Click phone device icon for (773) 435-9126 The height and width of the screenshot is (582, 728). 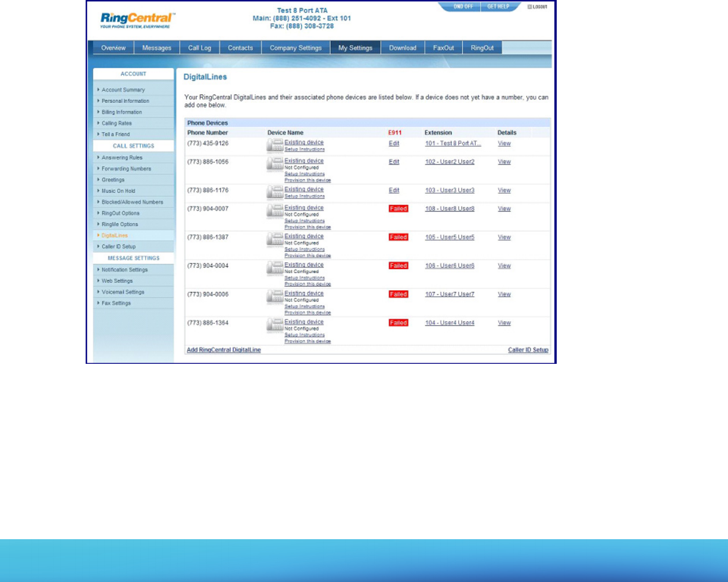coord(275,146)
